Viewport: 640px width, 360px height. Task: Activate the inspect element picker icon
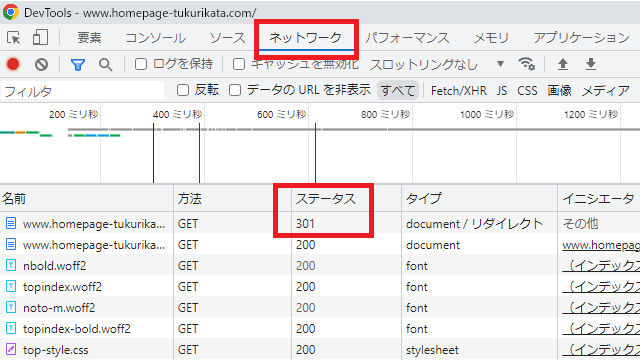pos(13,38)
